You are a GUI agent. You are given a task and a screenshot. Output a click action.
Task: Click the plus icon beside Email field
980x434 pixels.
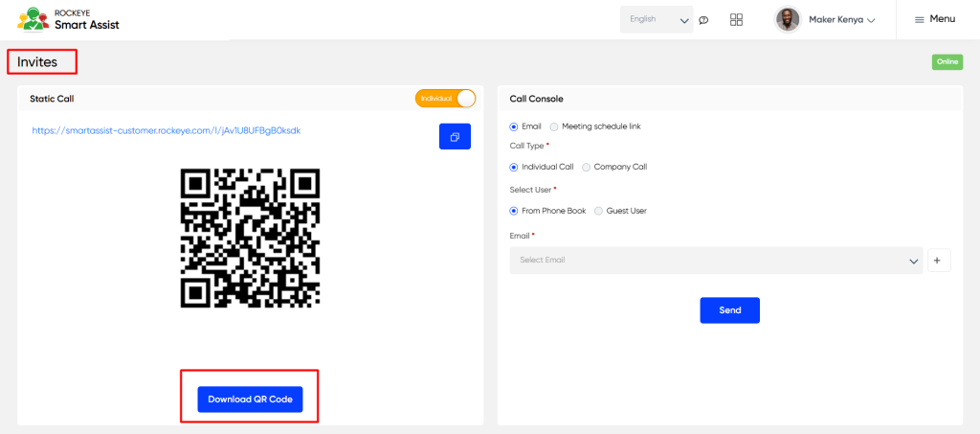click(939, 261)
